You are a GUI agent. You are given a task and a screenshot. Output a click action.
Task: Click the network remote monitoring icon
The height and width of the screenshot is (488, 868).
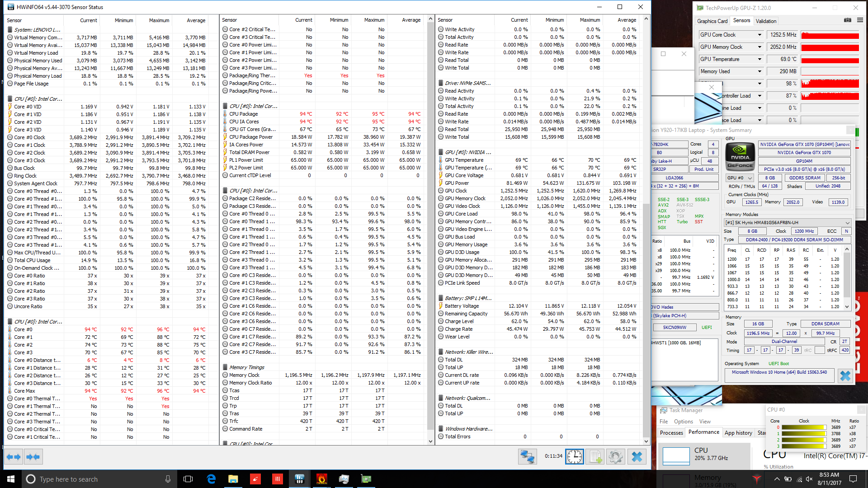(527, 457)
